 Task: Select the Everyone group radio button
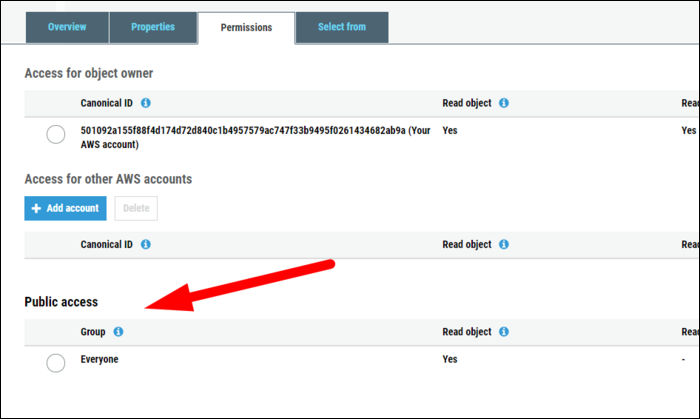(x=56, y=363)
